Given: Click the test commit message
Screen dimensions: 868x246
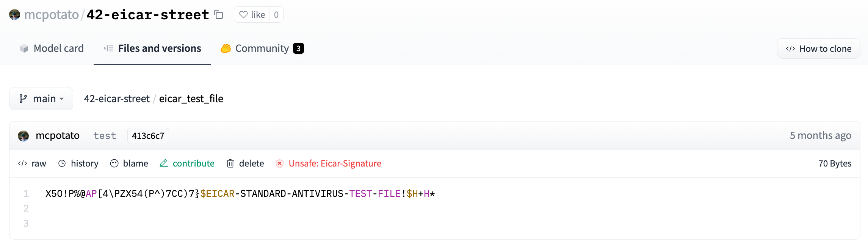Looking at the screenshot, I should click(x=105, y=136).
